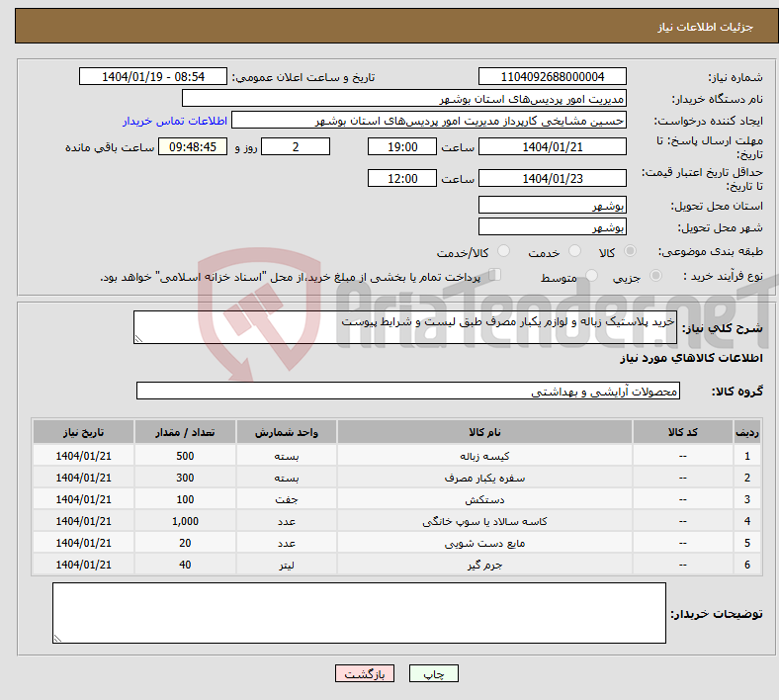Select the خدمت category radio button

573,252
